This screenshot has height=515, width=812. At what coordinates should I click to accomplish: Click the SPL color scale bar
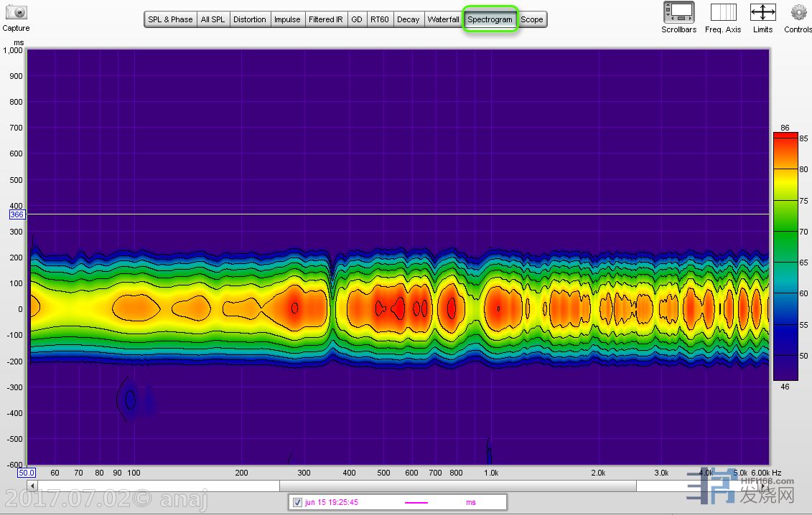(x=785, y=256)
